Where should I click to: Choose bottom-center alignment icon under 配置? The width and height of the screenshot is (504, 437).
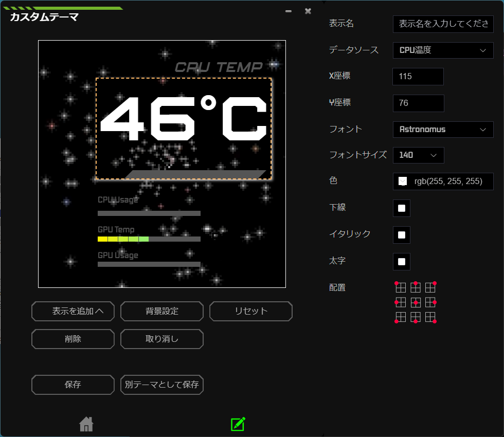416,318
